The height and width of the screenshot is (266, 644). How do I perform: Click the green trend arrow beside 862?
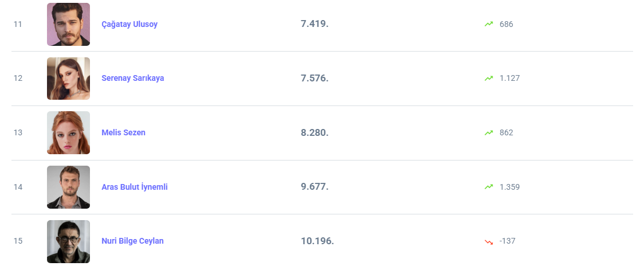[x=488, y=132]
